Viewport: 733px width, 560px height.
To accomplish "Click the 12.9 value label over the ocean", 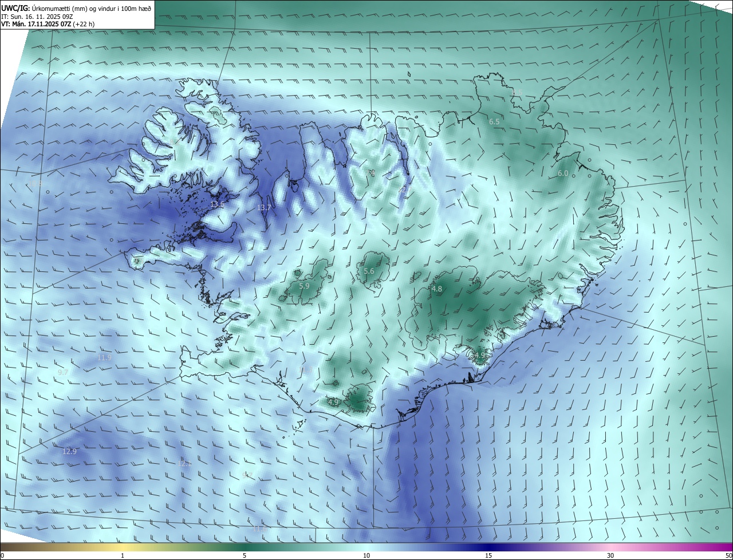I will (x=69, y=452).
